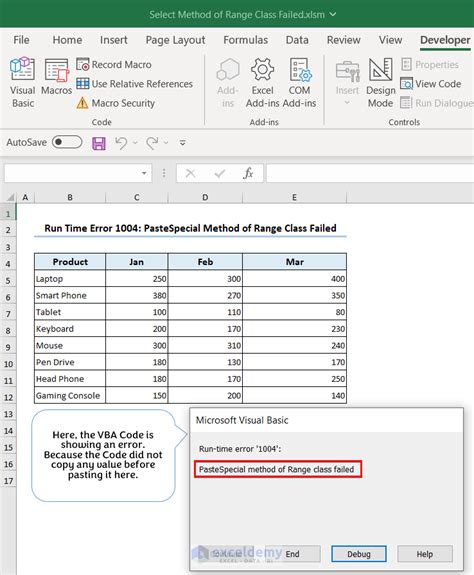Switch to the Review tab
This screenshot has width=474, height=575.
[x=343, y=40]
